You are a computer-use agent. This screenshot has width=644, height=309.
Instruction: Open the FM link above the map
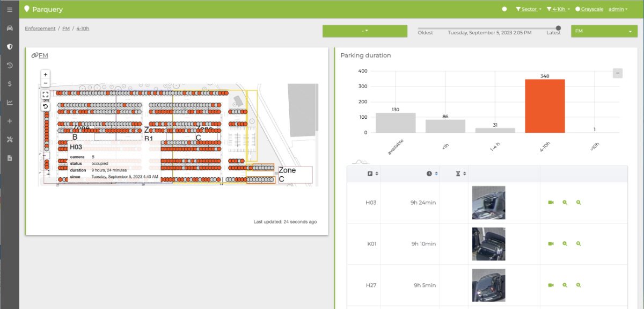(43, 55)
